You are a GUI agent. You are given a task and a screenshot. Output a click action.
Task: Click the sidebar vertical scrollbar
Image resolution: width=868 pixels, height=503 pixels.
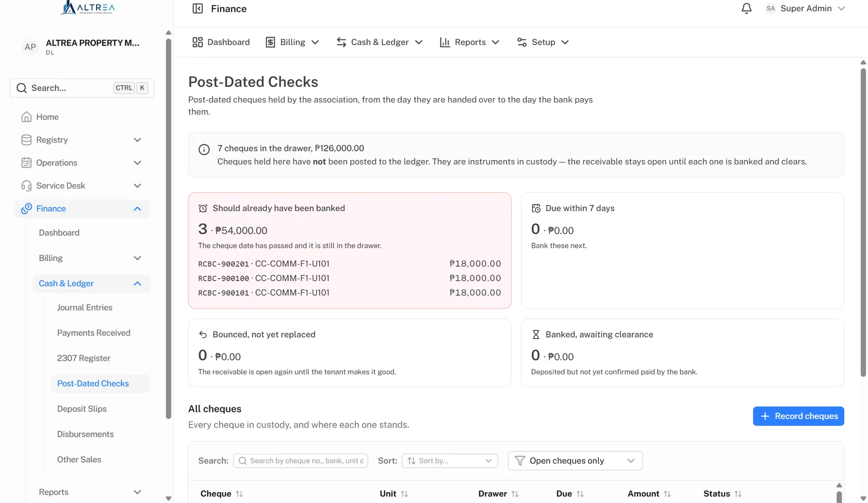(168, 228)
